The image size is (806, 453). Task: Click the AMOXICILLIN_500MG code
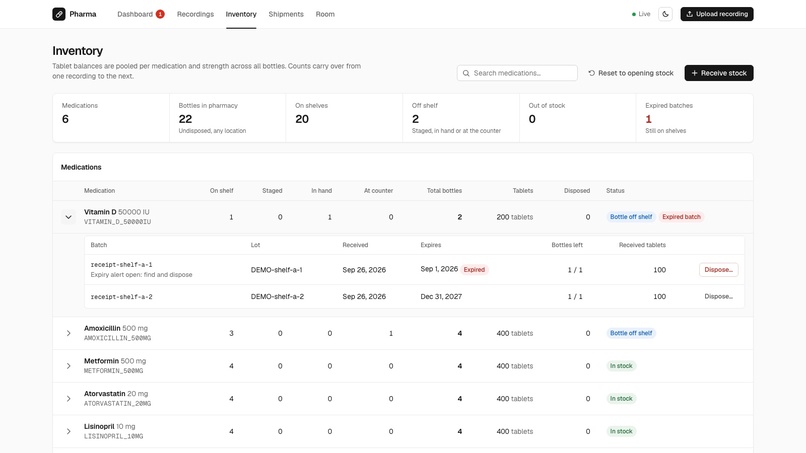pyautogui.click(x=118, y=338)
